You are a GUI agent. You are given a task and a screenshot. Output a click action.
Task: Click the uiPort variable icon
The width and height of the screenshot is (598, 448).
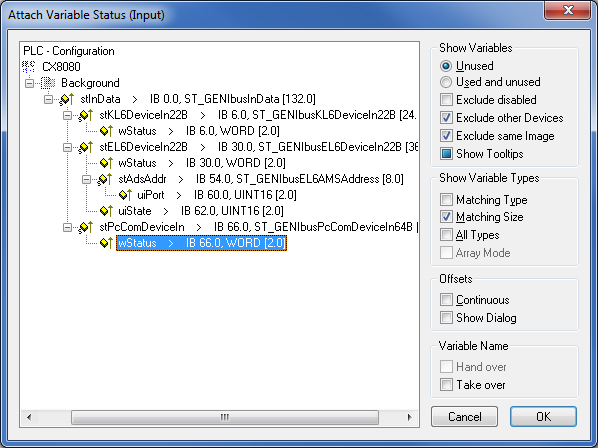pyautogui.click(x=125, y=195)
